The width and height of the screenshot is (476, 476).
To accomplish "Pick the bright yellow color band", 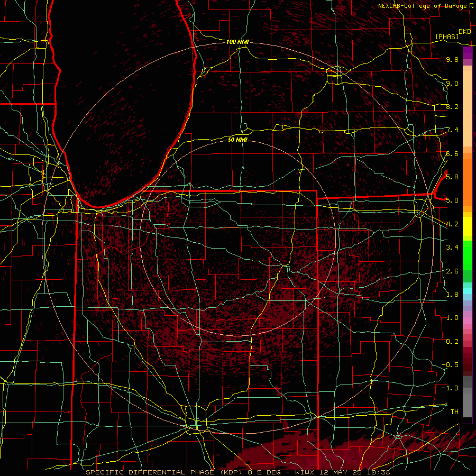I will 467,226.
